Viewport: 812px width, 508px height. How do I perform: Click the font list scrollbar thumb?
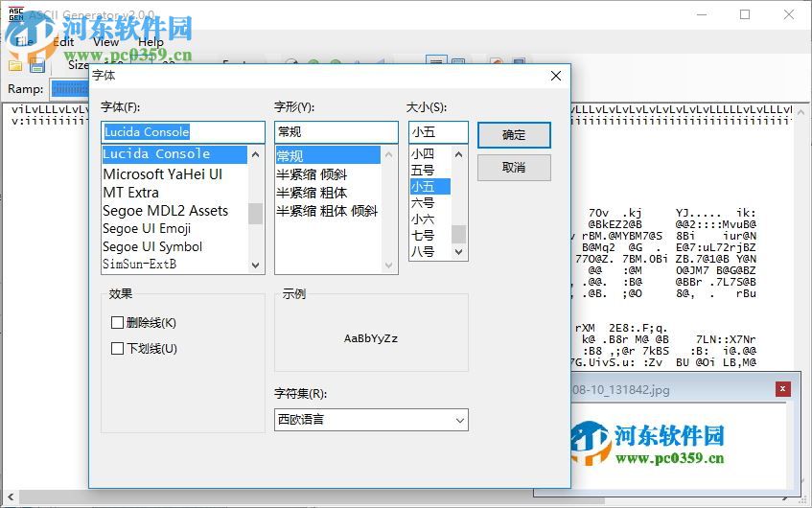[x=255, y=214]
